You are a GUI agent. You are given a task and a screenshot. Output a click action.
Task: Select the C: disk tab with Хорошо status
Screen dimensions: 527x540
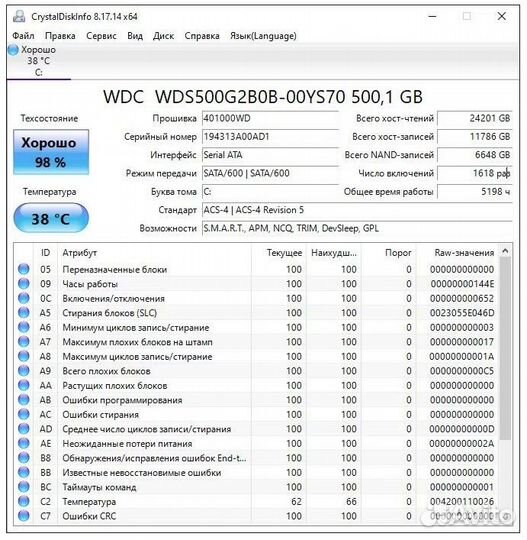(x=39, y=61)
